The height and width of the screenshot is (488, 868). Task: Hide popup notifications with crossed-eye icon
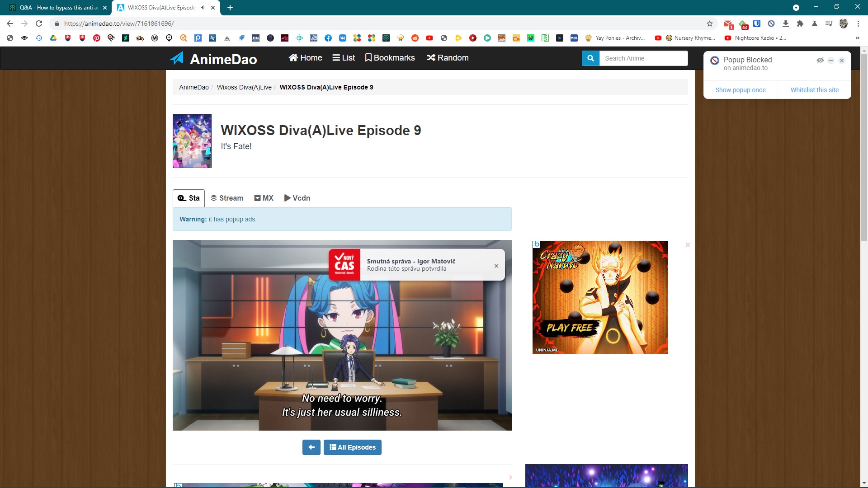point(820,60)
